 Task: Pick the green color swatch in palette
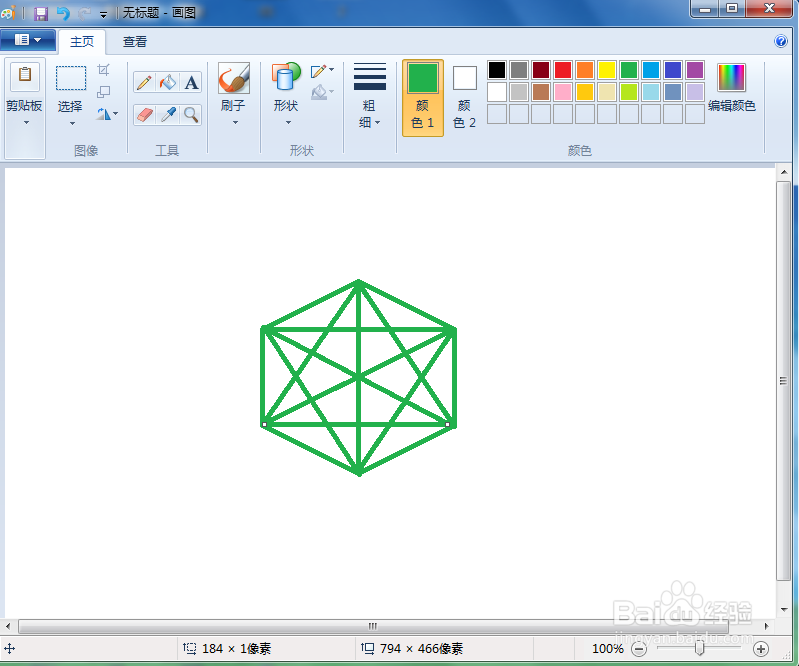629,70
